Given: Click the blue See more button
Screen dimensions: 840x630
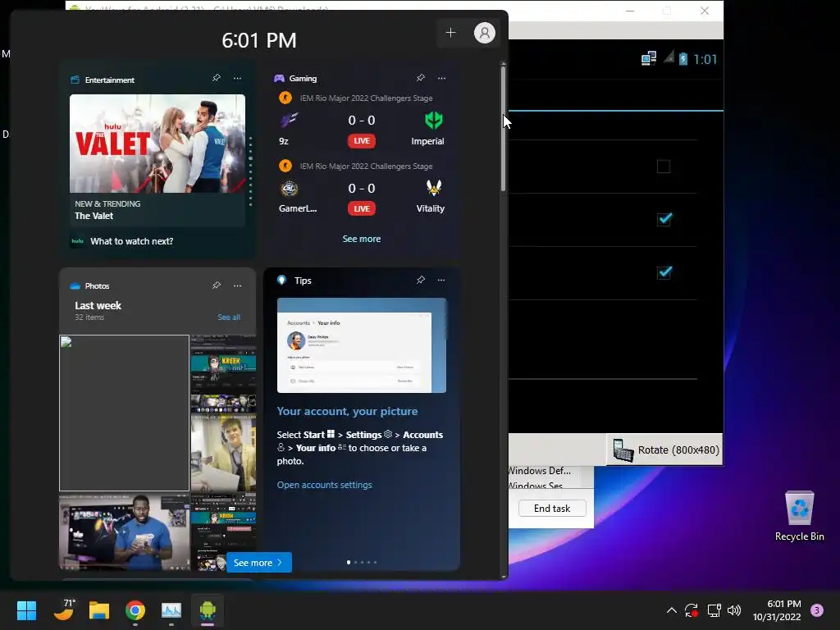Looking at the screenshot, I should 258,563.
